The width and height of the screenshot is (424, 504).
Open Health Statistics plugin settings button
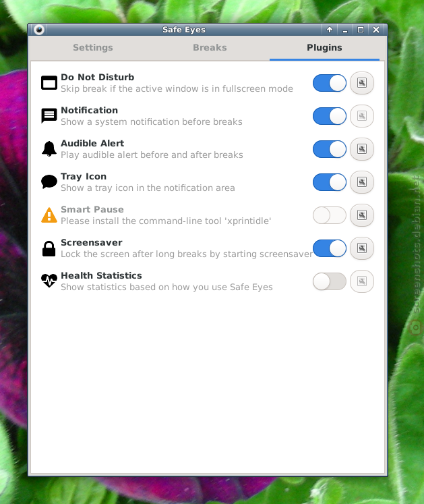pyautogui.click(x=362, y=281)
